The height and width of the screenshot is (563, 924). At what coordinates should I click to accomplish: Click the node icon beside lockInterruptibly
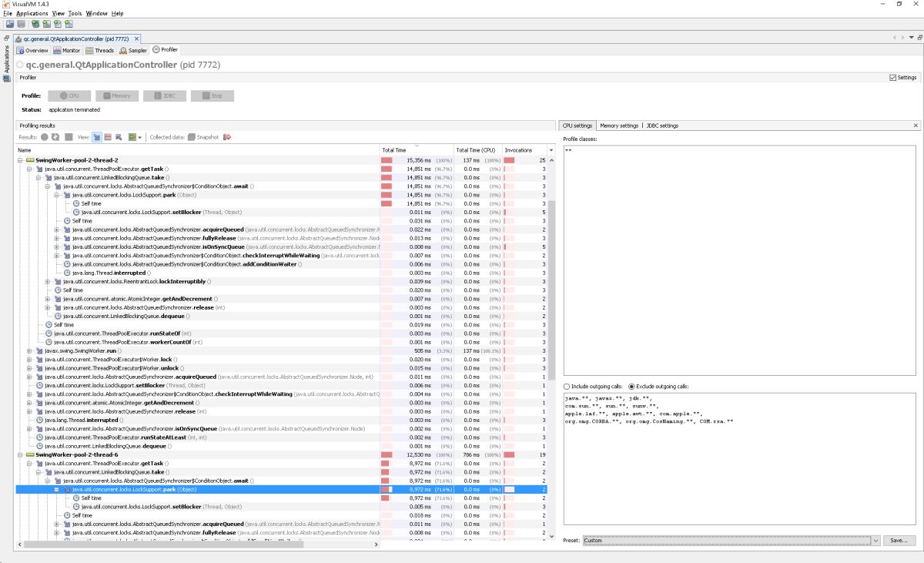coord(58,281)
